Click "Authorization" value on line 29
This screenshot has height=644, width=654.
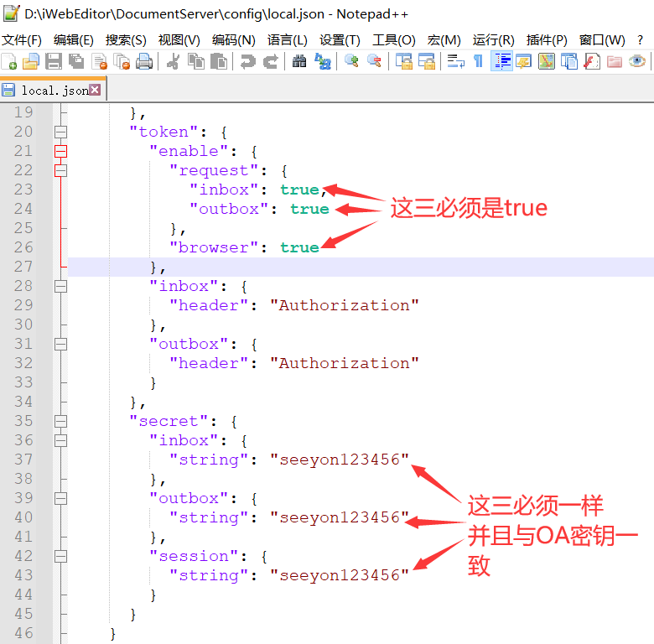point(345,305)
